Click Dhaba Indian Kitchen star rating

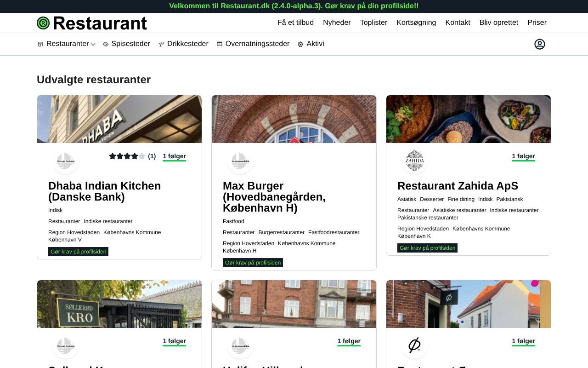click(127, 156)
